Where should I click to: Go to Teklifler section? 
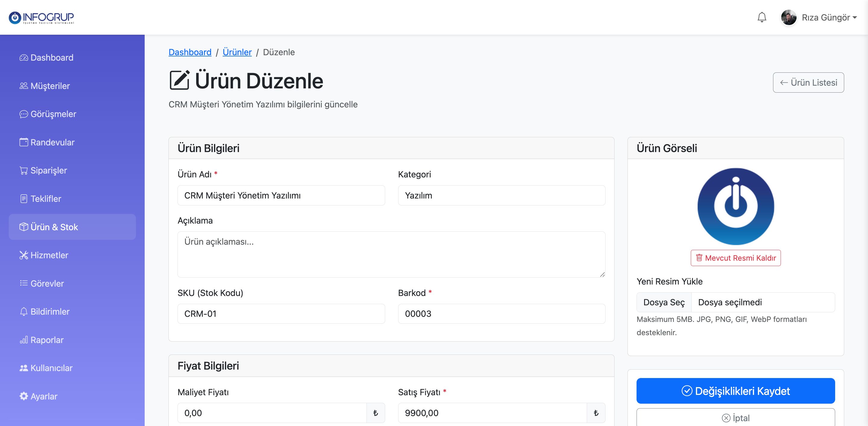46,199
